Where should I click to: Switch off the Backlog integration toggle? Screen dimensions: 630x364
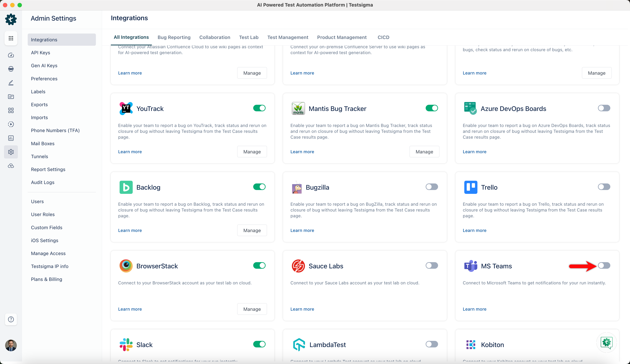pos(259,187)
